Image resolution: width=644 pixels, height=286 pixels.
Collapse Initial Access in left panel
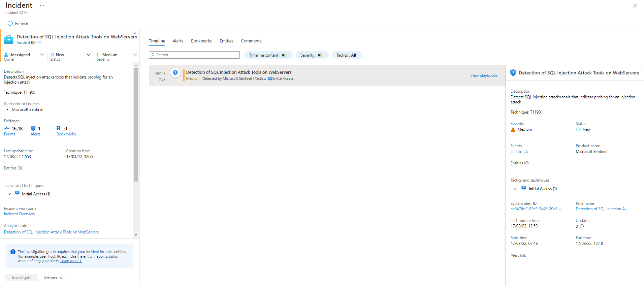[9, 194]
